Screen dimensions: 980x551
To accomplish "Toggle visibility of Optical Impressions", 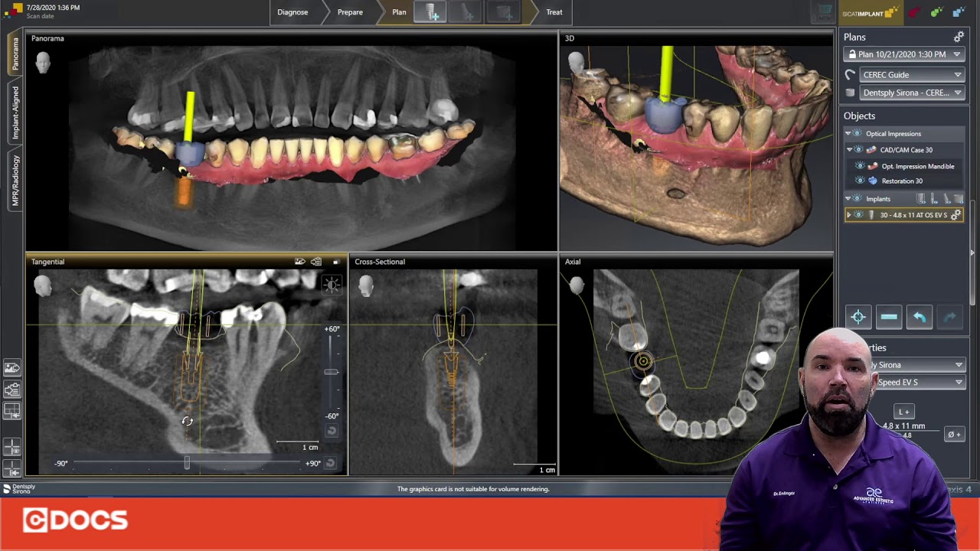I will click(857, 134).
